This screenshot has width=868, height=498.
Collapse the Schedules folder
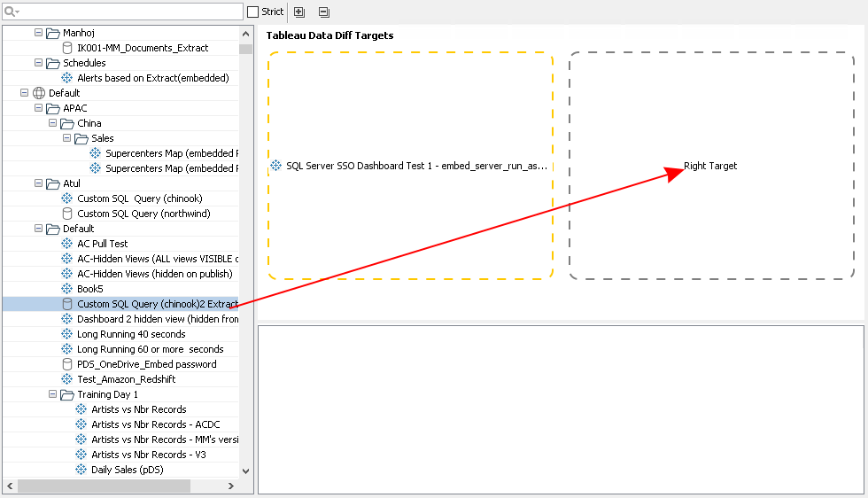point(39,63)
